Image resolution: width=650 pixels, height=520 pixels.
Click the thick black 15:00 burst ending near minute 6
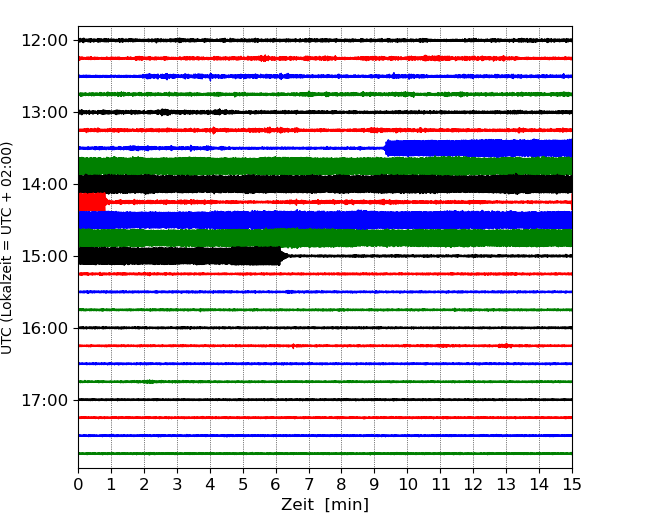point(182,256)
